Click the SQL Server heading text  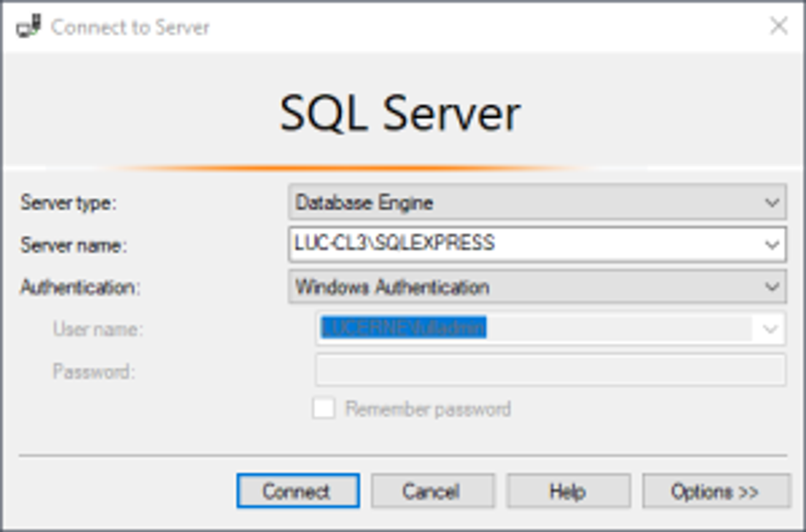pos(400,114)
